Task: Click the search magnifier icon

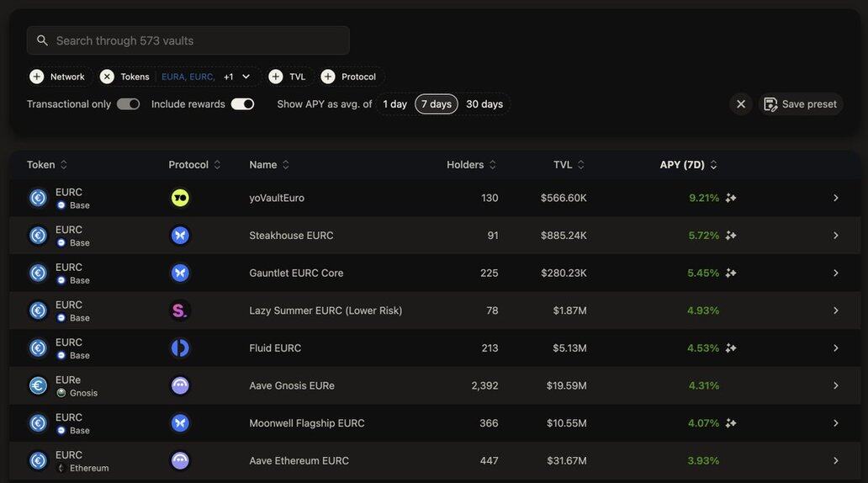Action: (x=42, y=40)
